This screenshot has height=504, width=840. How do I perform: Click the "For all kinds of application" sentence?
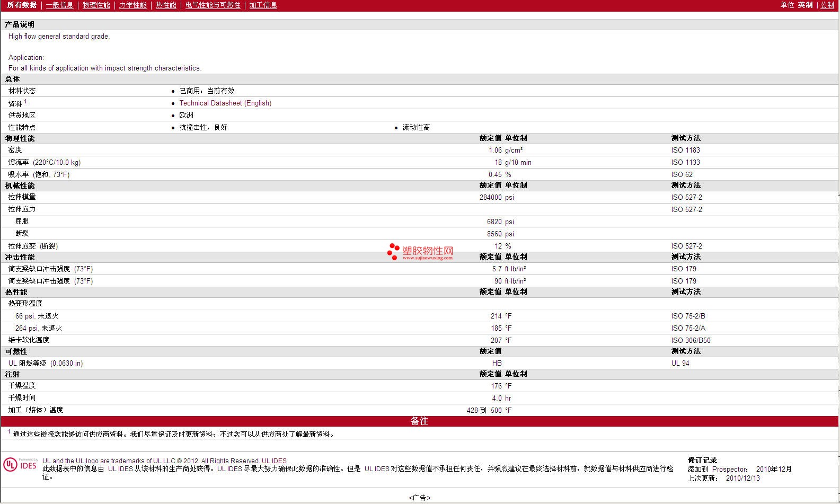pyautogui.click(x=105, y=68)
